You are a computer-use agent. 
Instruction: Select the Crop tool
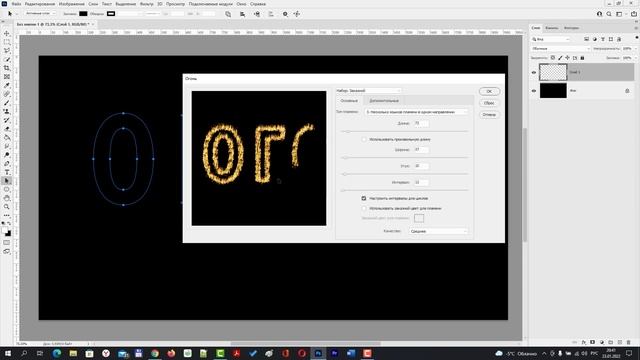coord(7,68)
